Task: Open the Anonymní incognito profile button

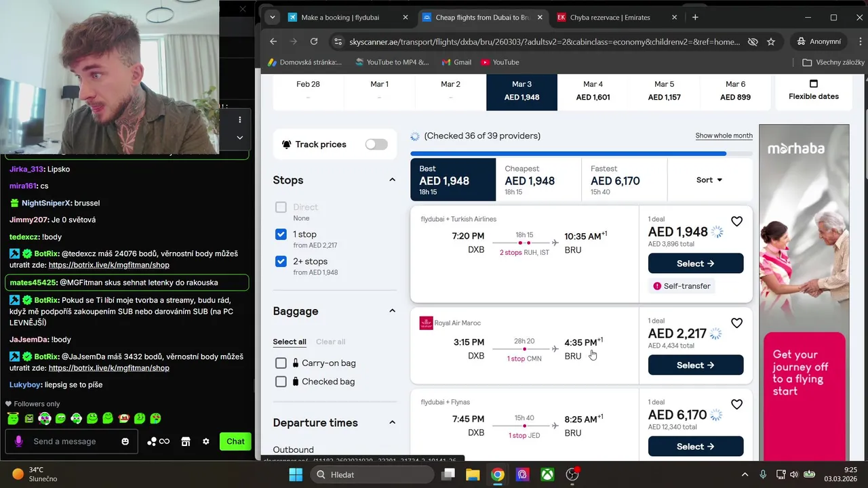Action: point(819,41)
